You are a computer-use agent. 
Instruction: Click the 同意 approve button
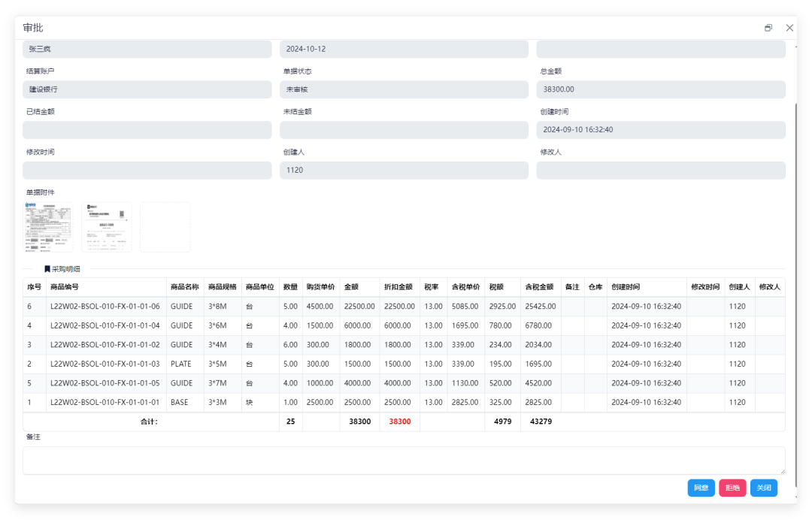[x=701, y=488]
